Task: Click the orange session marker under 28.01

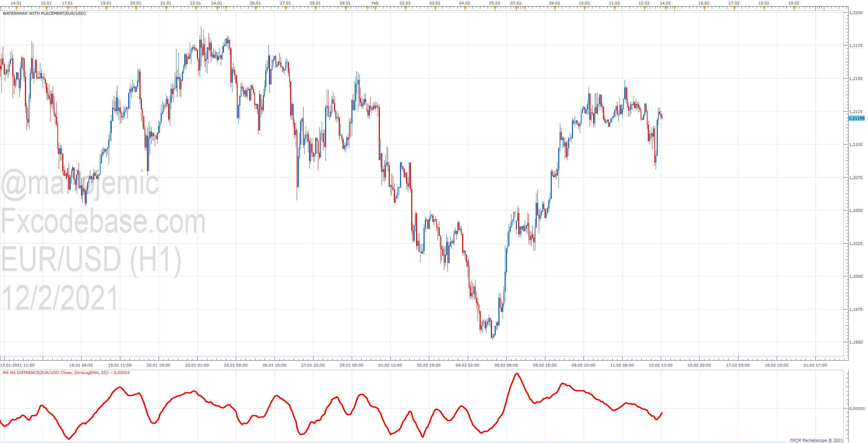Action: [x=316, y=9]
